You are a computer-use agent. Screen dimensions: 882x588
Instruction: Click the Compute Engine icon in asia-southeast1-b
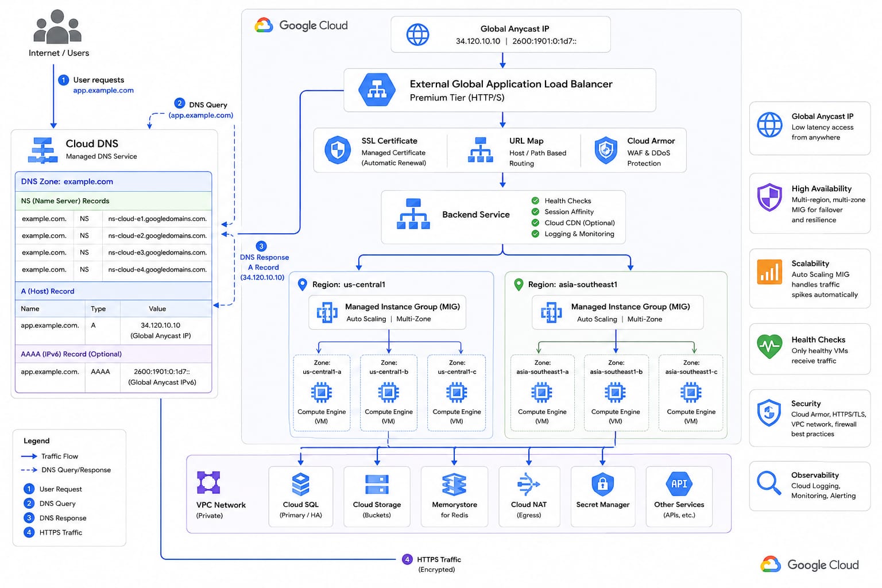(615, 393)
